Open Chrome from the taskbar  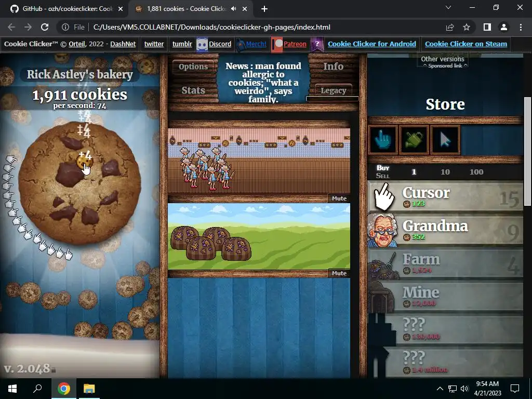tap(64, 388)
